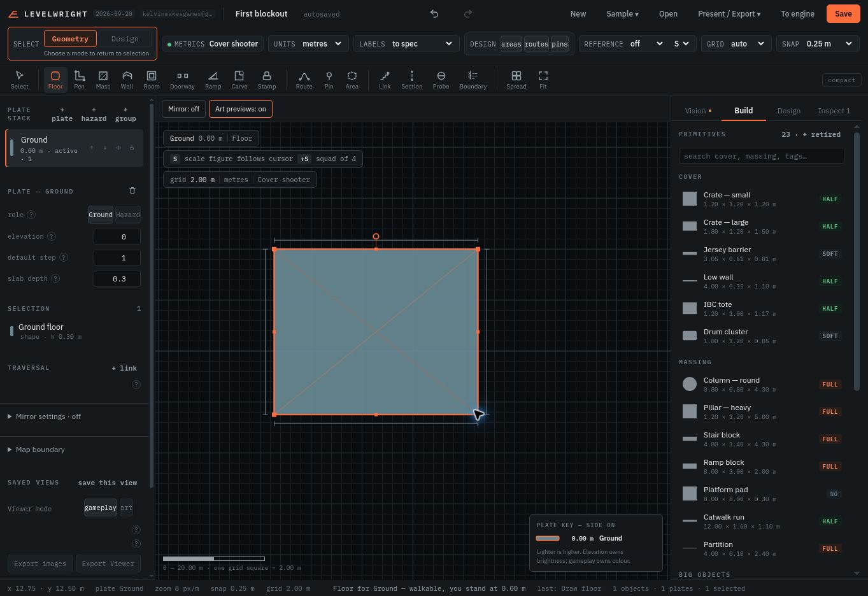Switch plate role to Hazard

pyautogui.click(x=127, y=215)
